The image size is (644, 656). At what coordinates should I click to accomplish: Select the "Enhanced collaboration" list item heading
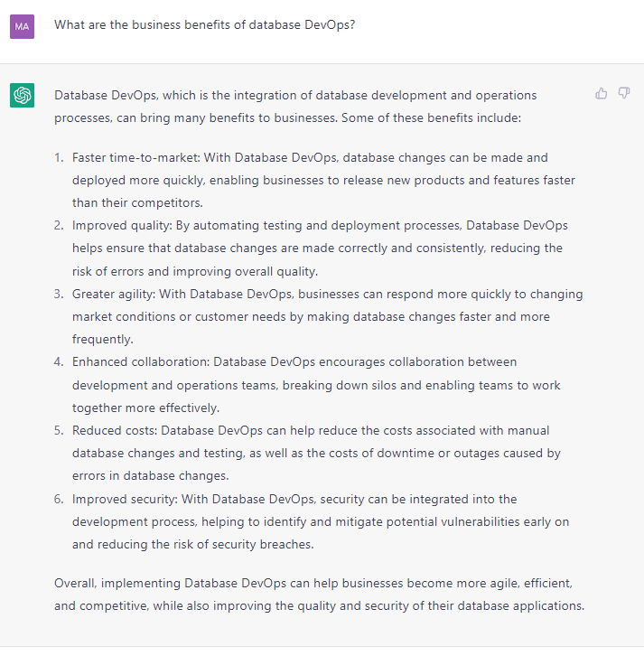[x=140, y=361]
